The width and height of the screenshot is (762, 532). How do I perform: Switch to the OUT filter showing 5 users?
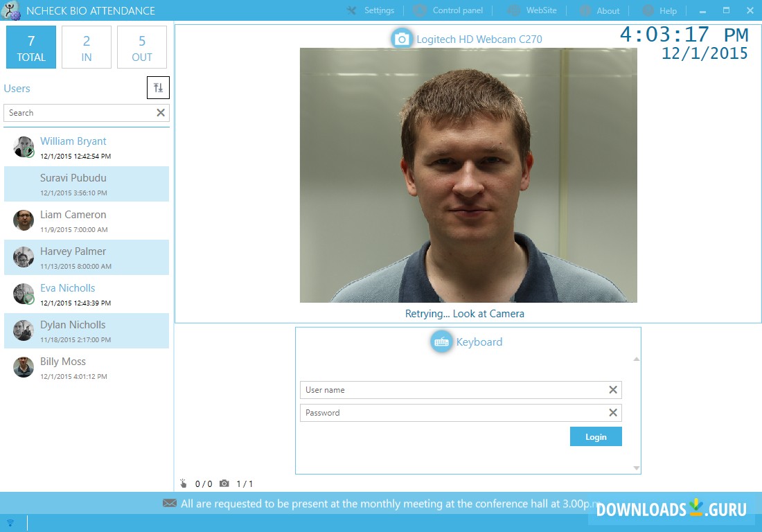pos(141,46)
